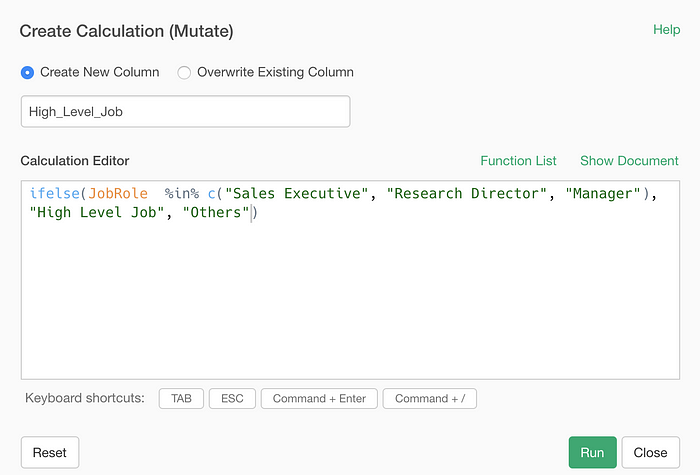Click the ifelse function in the editor

coord(54,193)
